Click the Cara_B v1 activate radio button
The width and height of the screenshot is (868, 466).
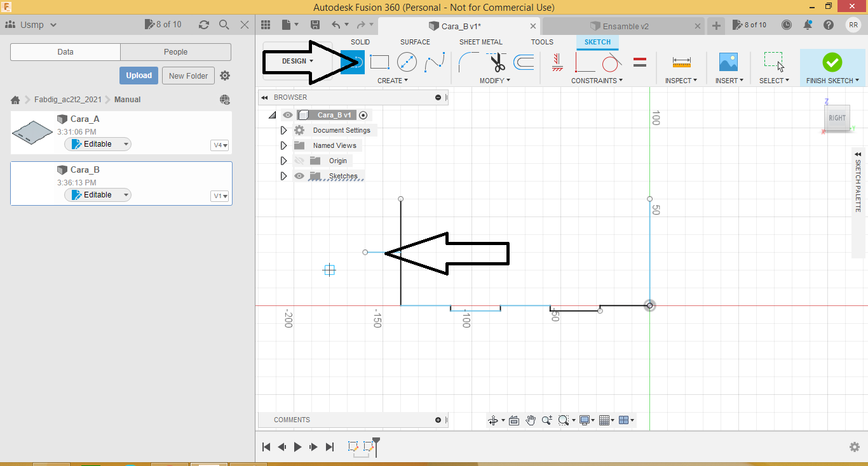[x=363, y=115]
